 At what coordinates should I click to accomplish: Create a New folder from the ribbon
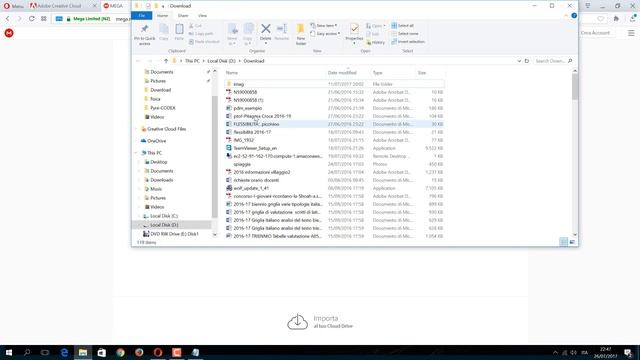(x=301, y=34)
